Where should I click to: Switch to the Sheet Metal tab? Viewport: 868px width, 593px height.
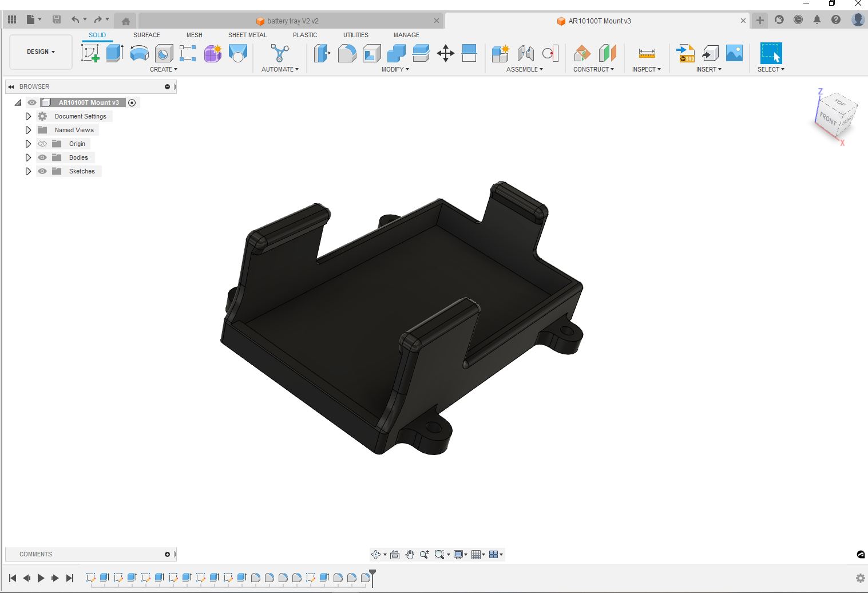(247, 35)
